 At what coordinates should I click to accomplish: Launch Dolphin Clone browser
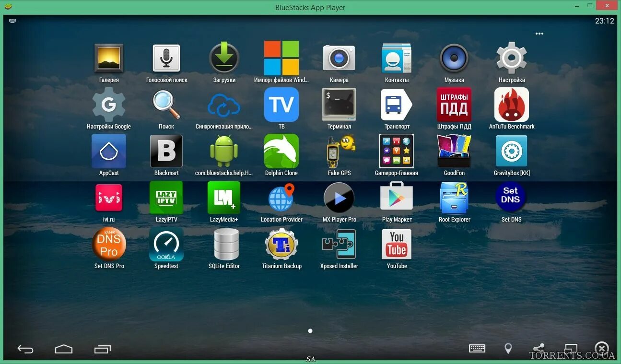click(x=281, y=151)
